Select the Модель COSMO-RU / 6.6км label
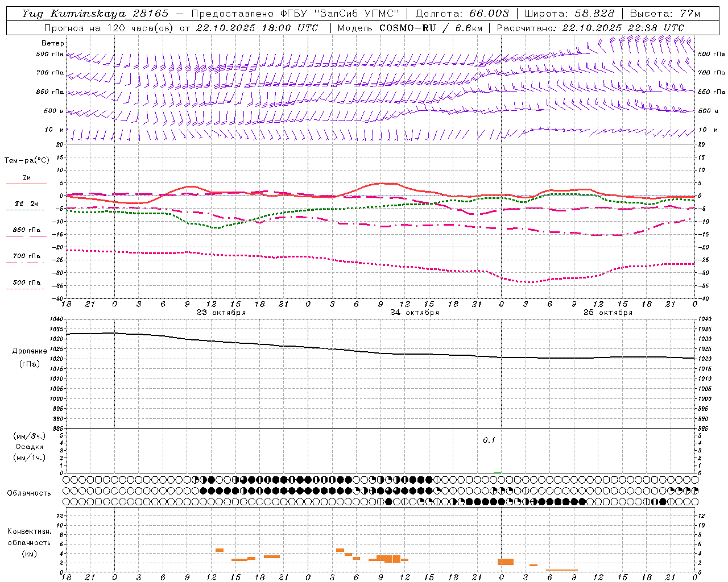This screenshot has width=728, height=582. click(x=410, y=28)
